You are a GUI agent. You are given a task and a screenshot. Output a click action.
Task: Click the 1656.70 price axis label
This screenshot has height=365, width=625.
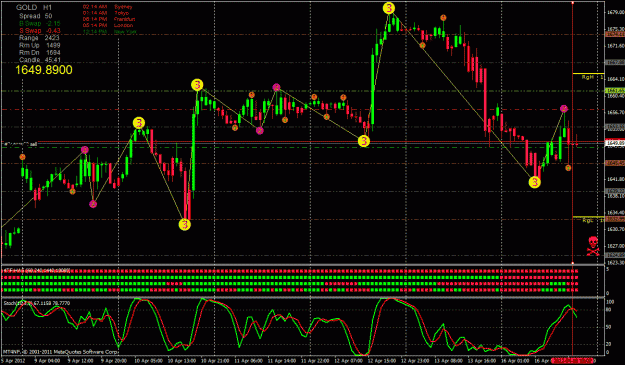615,112
